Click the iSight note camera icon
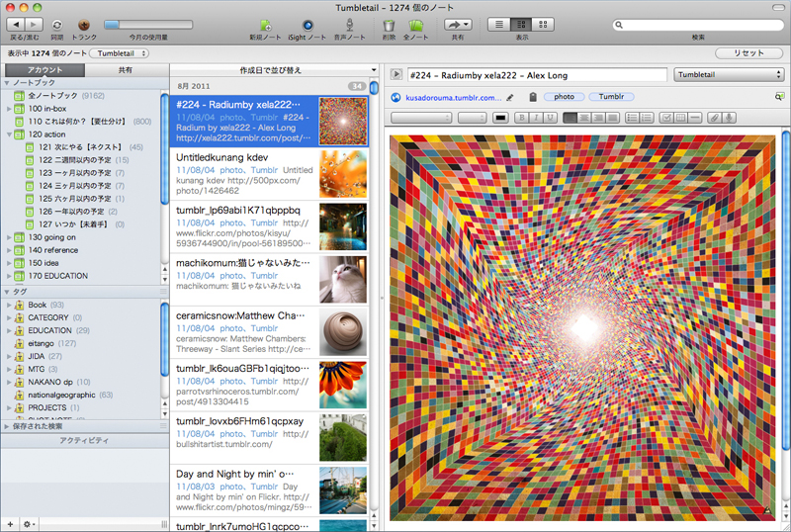 tap(308, 25)
